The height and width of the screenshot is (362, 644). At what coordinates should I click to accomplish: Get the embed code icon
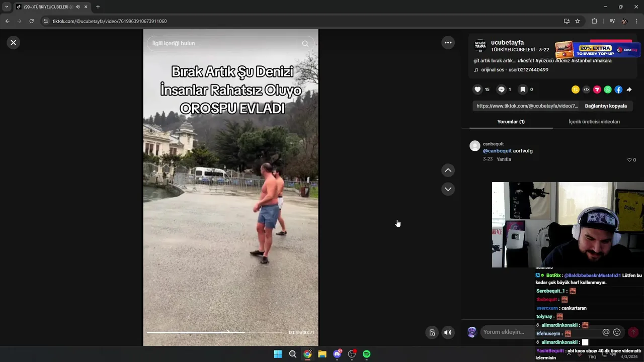coord(586,89)
